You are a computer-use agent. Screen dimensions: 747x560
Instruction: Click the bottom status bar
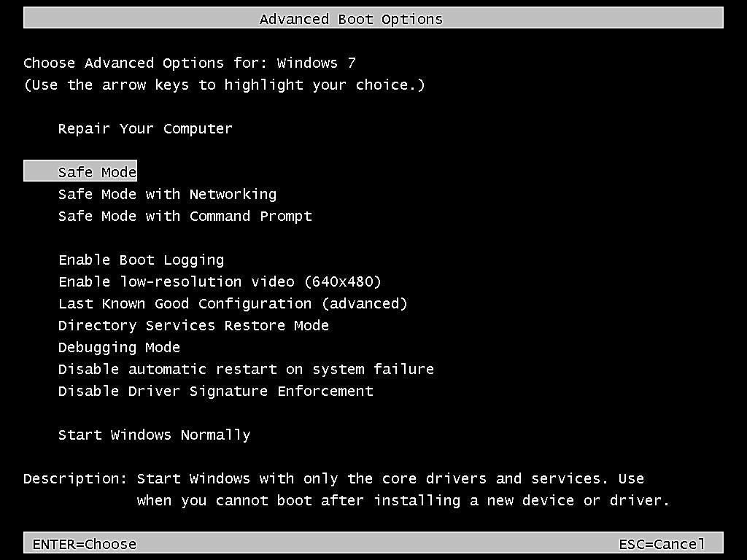point(373,543)
